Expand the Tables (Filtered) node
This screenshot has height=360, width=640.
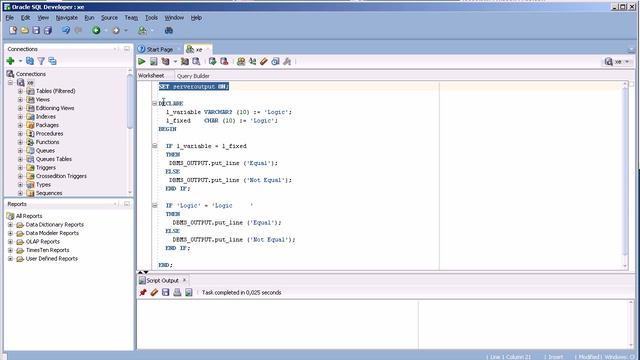tap(20, 91)
